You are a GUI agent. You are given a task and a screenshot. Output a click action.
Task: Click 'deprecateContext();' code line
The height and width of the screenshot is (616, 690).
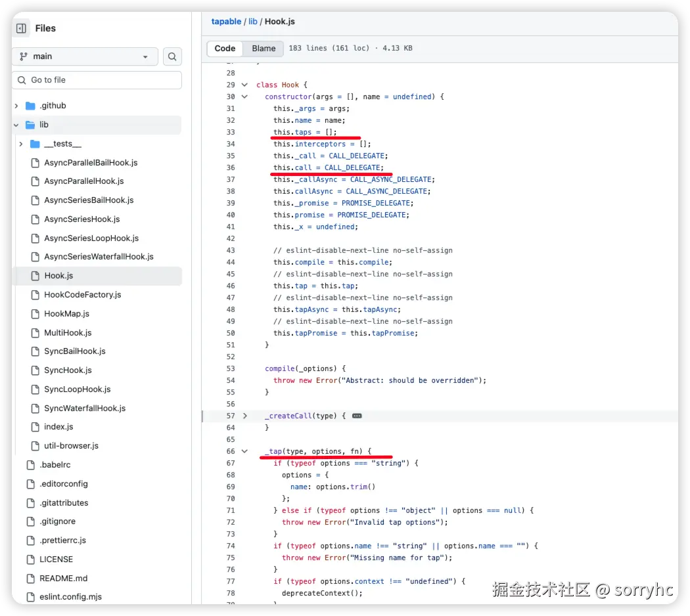click(x=322, y=594)
